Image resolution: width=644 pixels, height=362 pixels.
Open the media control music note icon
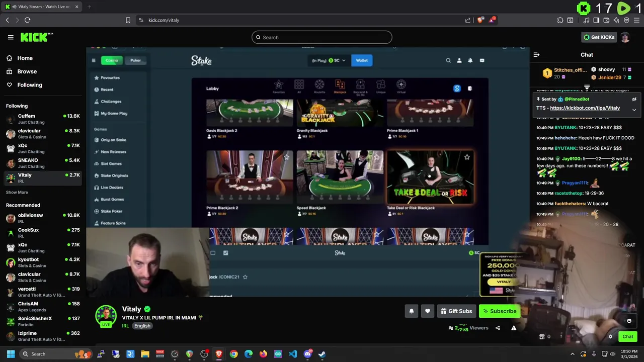pyautogui.click(x=586, y=20)
